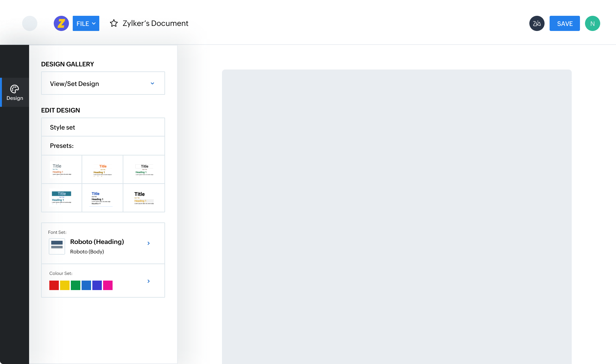Viewport: 616px width, 364px height.
Task: Open the Design sidebar panel
Action: point(15,92)
